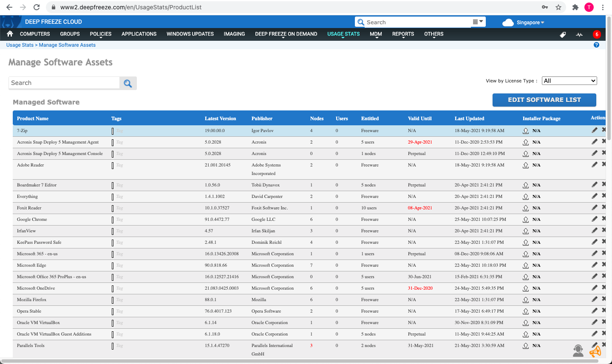This screenshot has height=364, width=612.
Task: Click the installer upload icon for Microsoft OneDrive
Action: click(x=526, y=288)
